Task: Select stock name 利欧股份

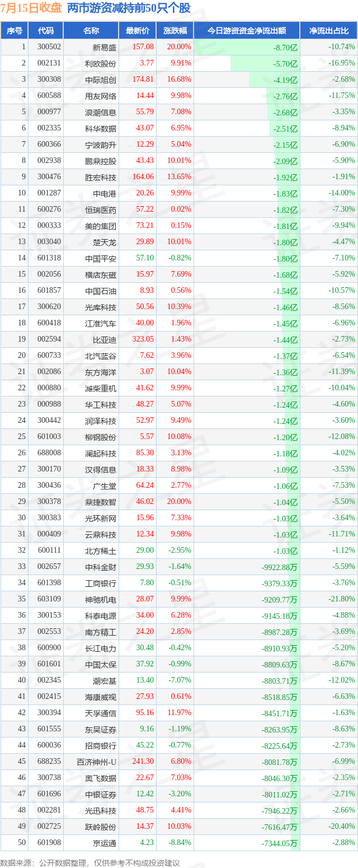Action: [x=101, y=63]
